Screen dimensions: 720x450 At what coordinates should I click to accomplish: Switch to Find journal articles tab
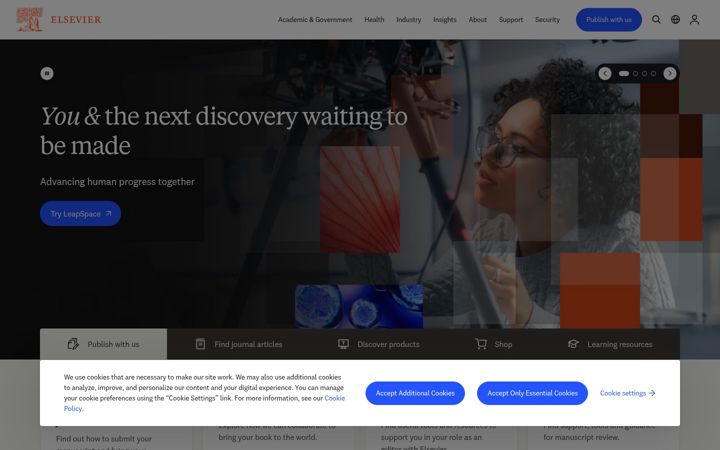239,344
